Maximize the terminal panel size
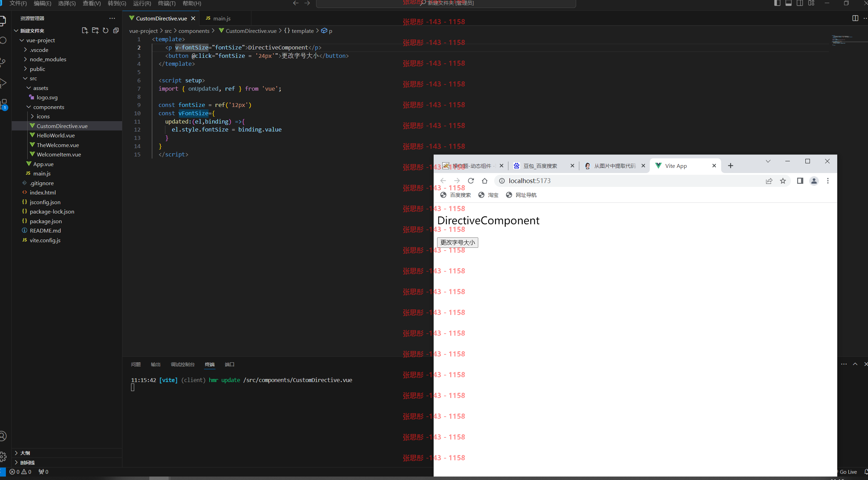This screenshot has width=868, height=480. click(x=855, y=364)
